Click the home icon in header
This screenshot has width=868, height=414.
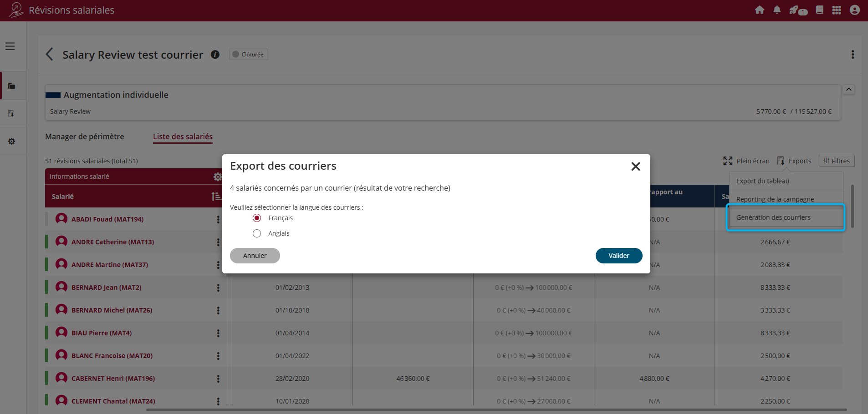760,10
